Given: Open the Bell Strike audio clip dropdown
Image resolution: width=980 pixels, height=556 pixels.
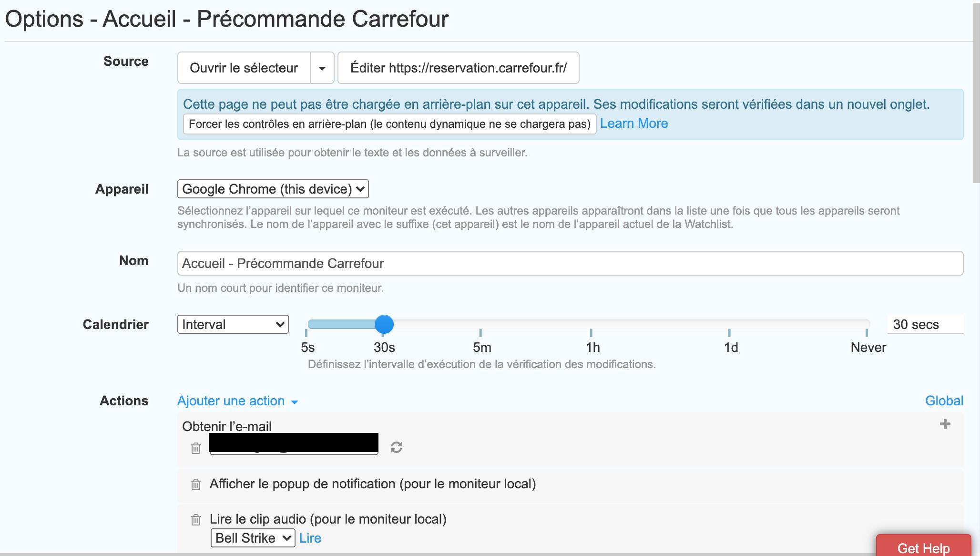Looking at the screenshot, I should [253, 538].
